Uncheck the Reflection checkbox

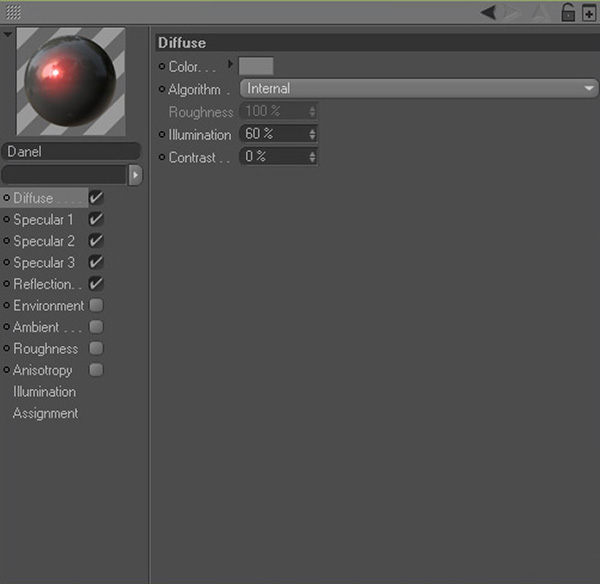pos(96,284)
